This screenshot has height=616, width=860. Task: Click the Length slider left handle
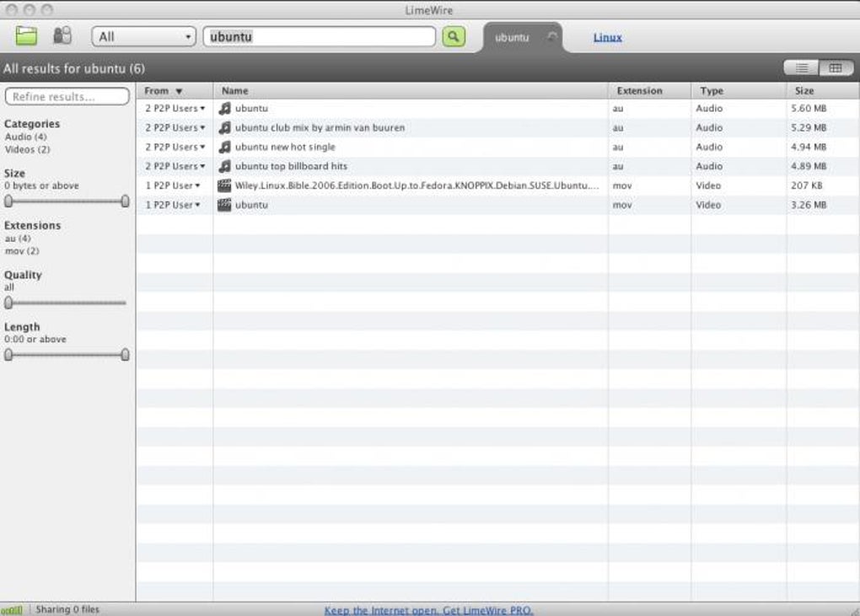(x=8, y=355)
